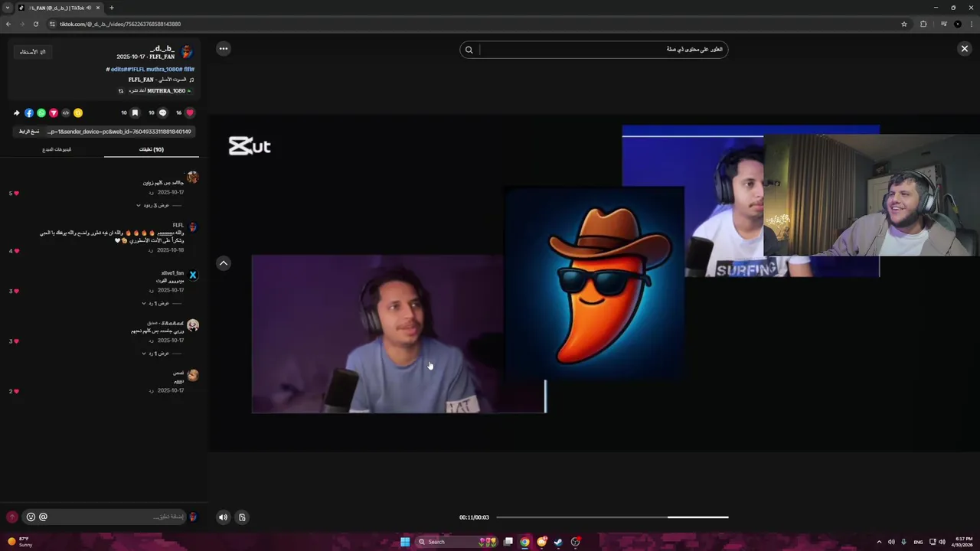Click the follow/friends button near profile
Image resolution: width=980 pixels, height=551 pixels.
pos(33,52)
